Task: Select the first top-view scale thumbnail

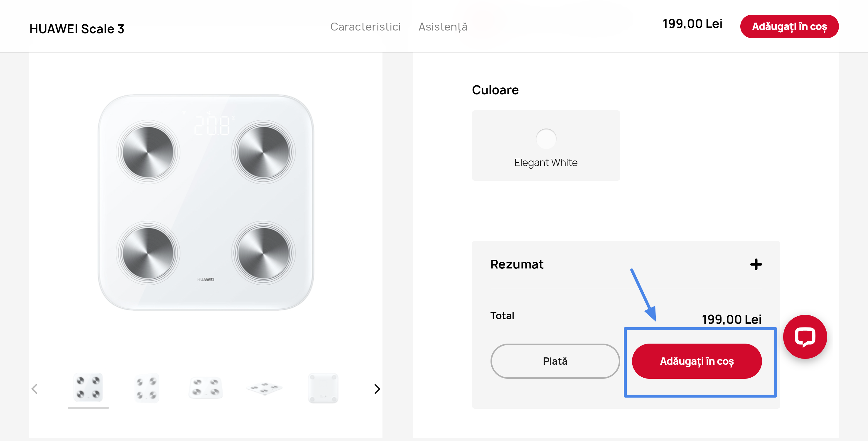Action: 88,388
